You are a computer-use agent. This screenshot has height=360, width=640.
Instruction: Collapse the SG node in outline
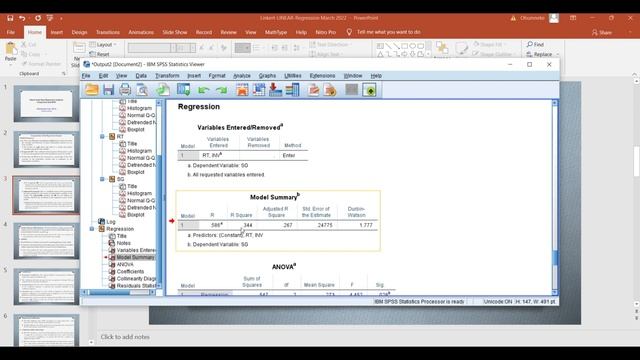[x=102, y=179]
